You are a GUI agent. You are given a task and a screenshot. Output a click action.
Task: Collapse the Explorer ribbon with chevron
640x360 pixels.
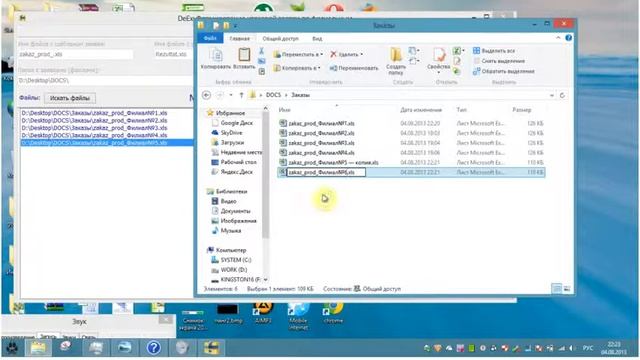[x=558, y=38]
